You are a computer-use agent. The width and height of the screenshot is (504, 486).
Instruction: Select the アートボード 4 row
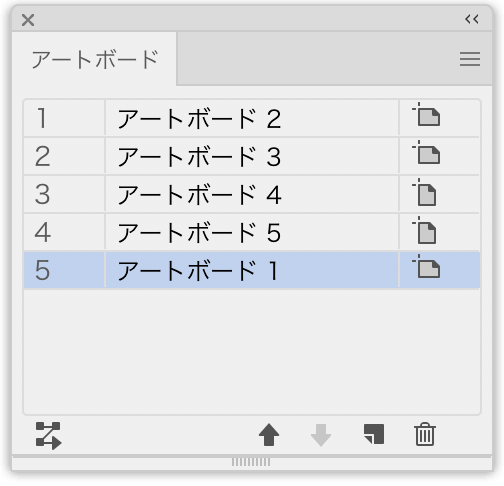(x=252, y=194)
